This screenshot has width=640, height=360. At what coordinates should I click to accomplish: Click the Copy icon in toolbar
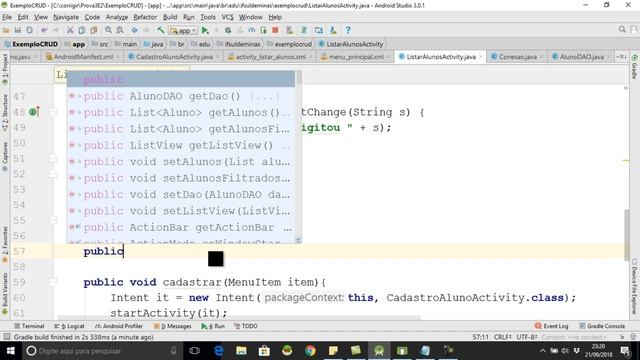coord(82,30)
